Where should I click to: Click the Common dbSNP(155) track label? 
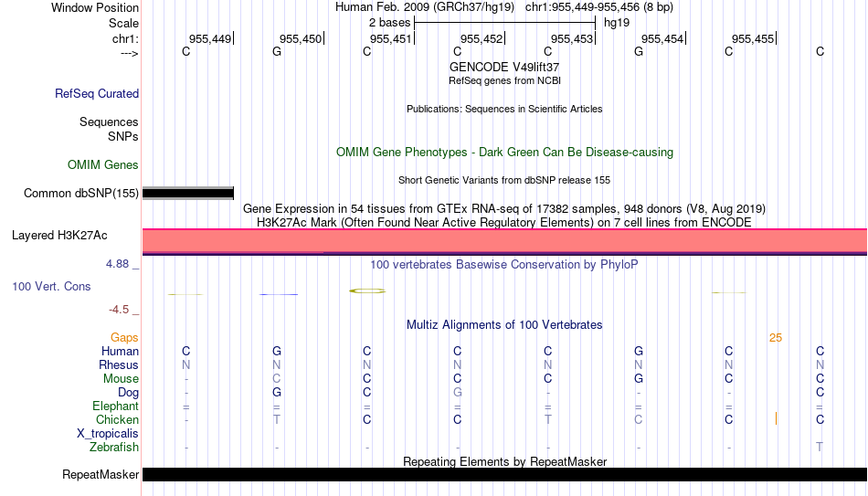coord(81,194)
